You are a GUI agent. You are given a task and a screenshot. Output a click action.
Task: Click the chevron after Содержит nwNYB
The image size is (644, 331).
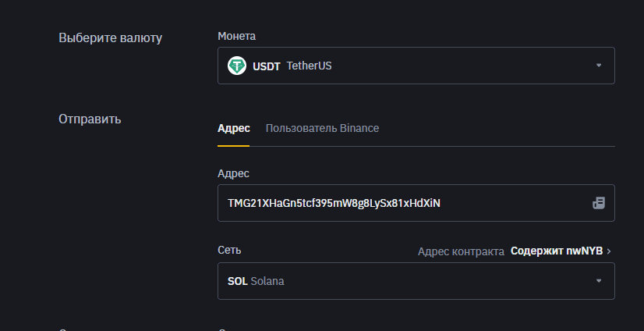[x=609, y=251]
